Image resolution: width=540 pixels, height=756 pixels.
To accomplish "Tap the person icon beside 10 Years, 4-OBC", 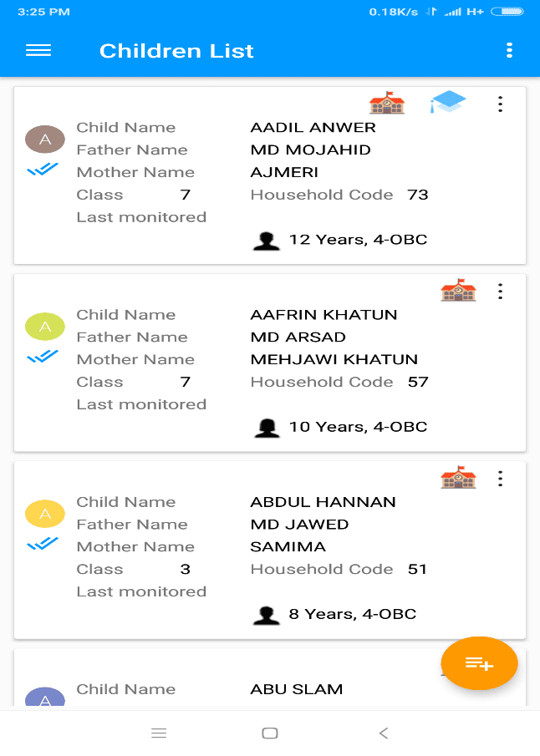I will point(267,427).
